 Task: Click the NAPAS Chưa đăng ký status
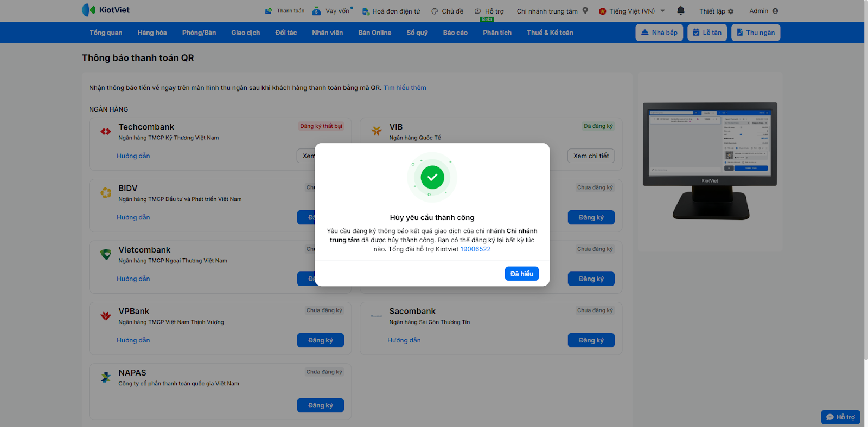coord(324,372)
